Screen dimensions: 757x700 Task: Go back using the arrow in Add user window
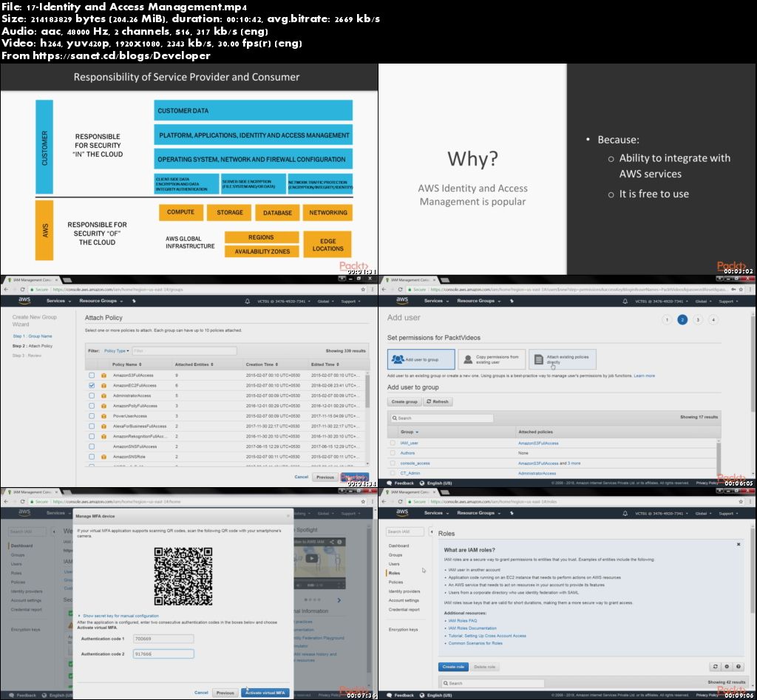click(x=384, y=289)
